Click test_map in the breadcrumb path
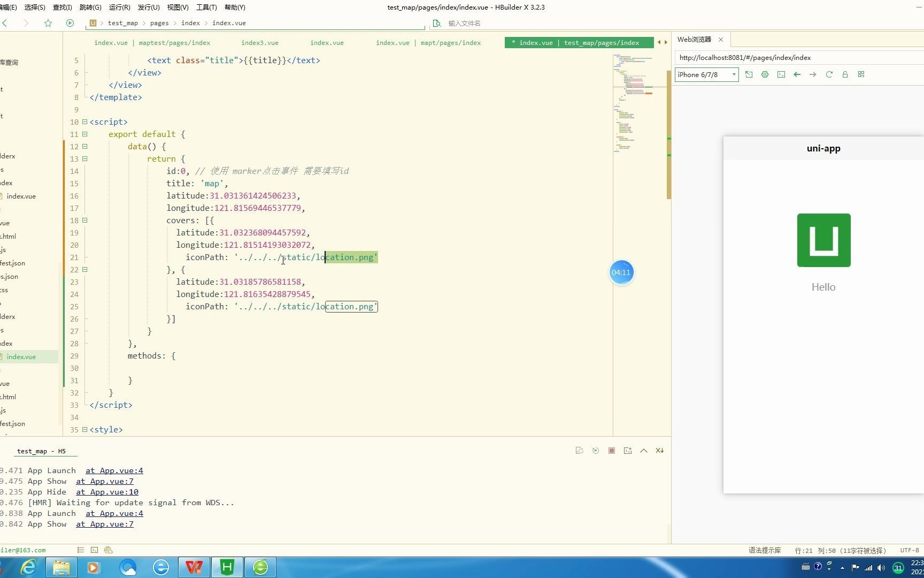Image resolution: width=924 pixels, height=578 pixels. pos(122,23)
